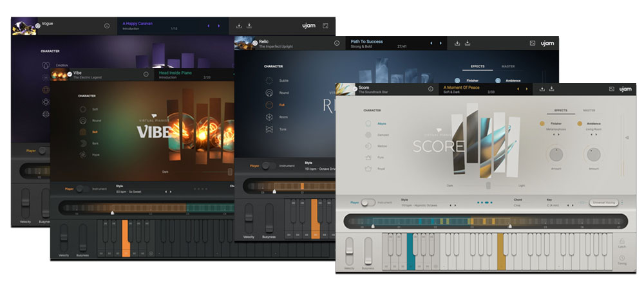Pick the Pure character in Score
This screenshot has width=644, height=292.
(375, 158)
